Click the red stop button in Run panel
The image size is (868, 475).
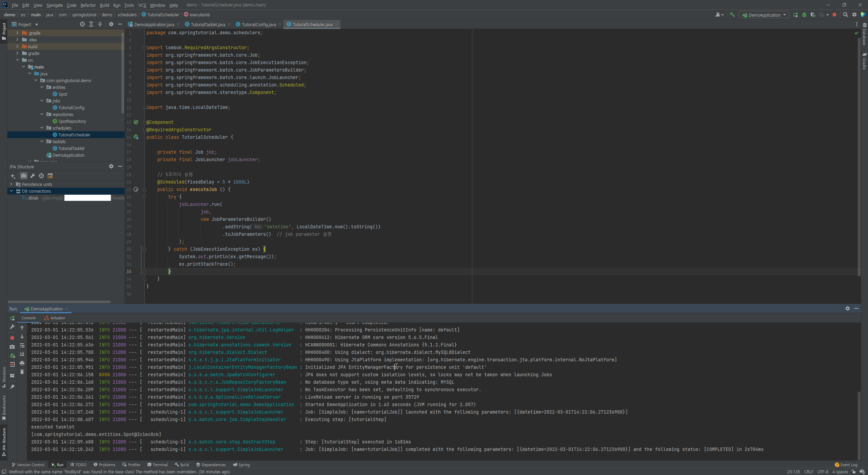tap(12, 338)
